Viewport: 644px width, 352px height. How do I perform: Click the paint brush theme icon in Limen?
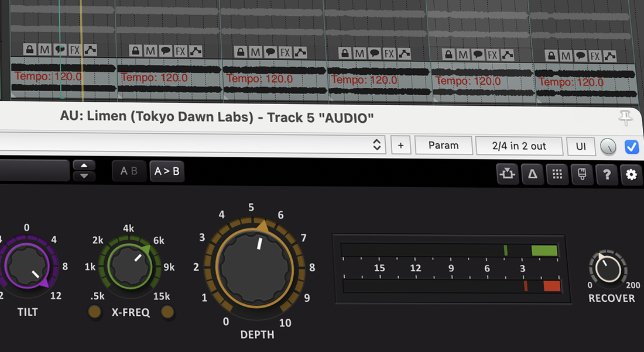[582, 174]
